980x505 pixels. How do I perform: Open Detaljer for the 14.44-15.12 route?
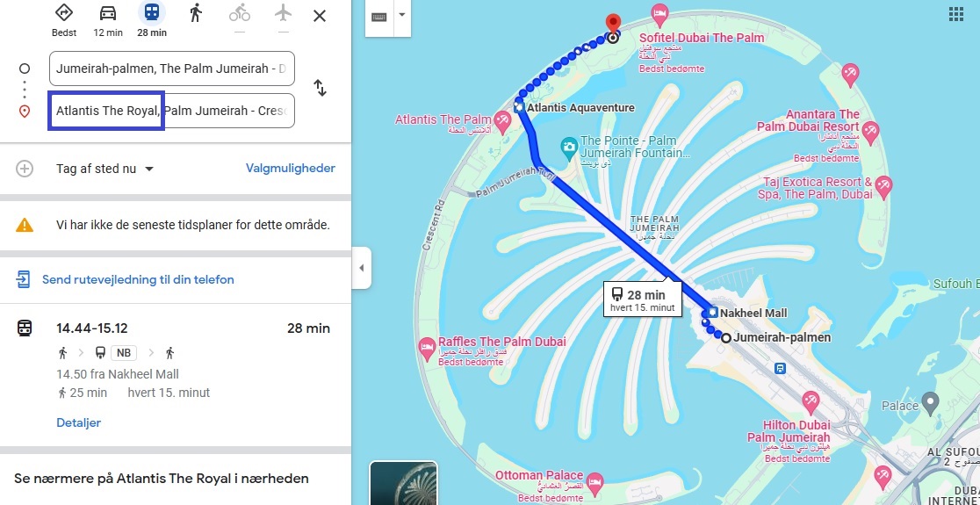pyautogui.click(x=79, y=422)
